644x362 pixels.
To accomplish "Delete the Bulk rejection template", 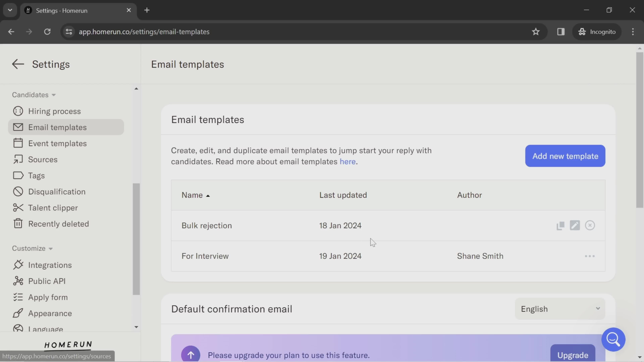I will coord(590,225).
